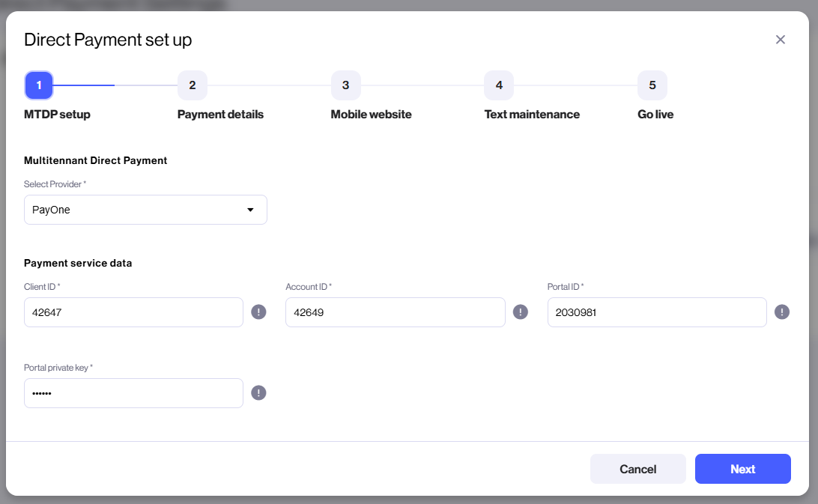The height and width of the screenshot is (504, 818).
Task: Focus the Client ID input field
Action: pos(133,312)
